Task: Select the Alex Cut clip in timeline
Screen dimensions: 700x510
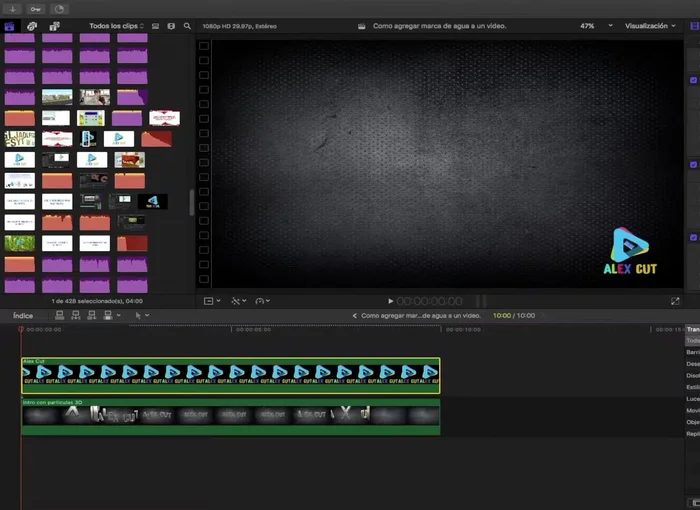Action: pos(230,376)
